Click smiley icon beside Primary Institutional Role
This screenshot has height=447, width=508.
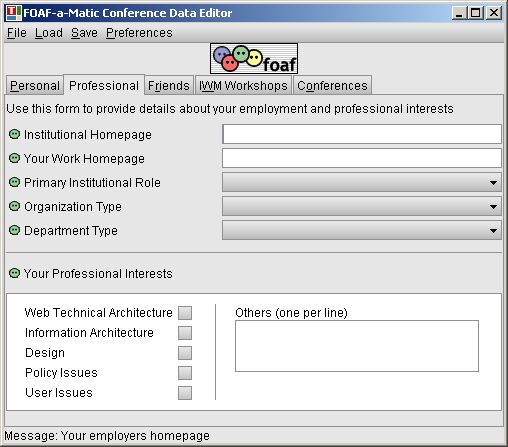coord(14,182)
